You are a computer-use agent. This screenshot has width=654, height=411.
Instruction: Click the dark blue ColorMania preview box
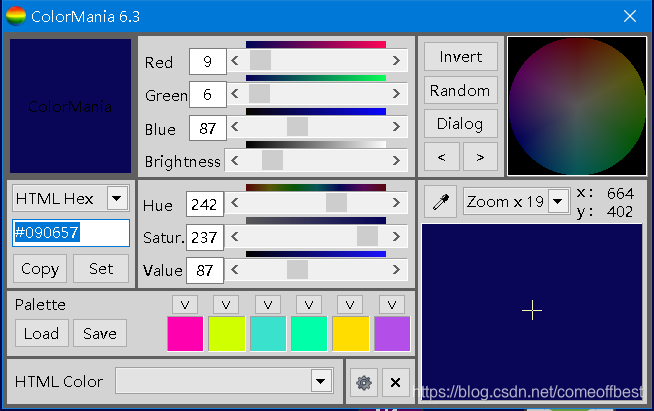pyautogui.click(x=70, y=106)
